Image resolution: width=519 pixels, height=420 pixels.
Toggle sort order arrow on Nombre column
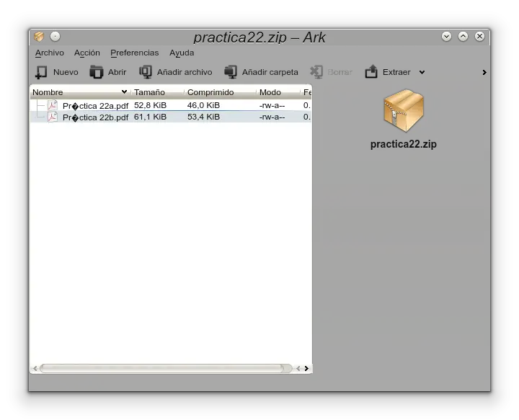(x=124, y=91)
